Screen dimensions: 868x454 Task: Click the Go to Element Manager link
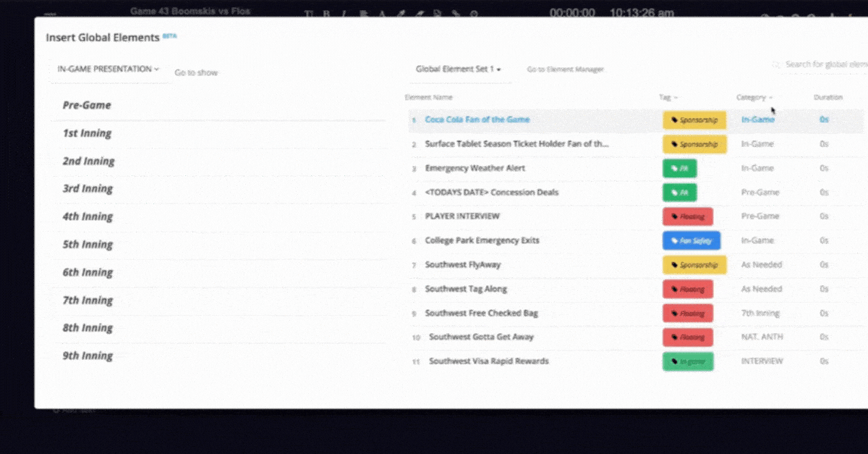tap(565, 70)
